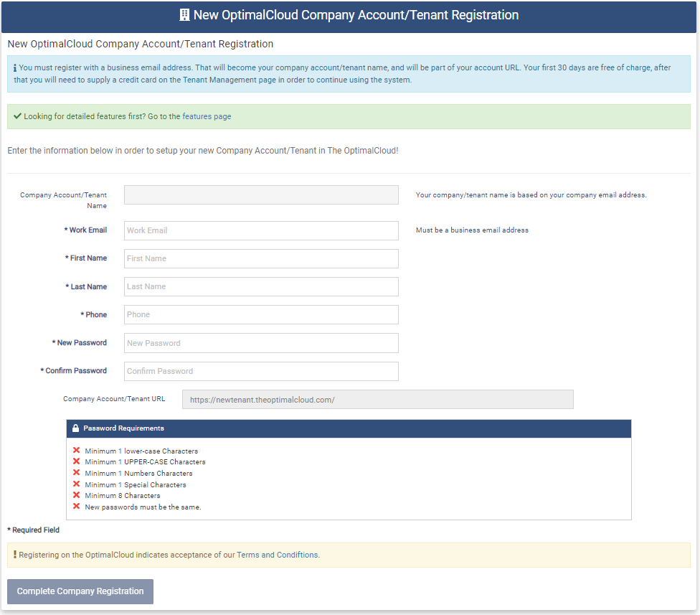Open the features page link
This screenshot has width=700, height=615.
pos(207,116)
